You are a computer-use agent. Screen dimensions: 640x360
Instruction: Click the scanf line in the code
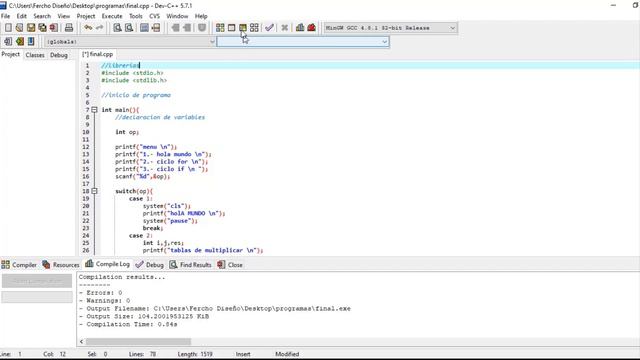pyautogui.click(x=142, y=176)
